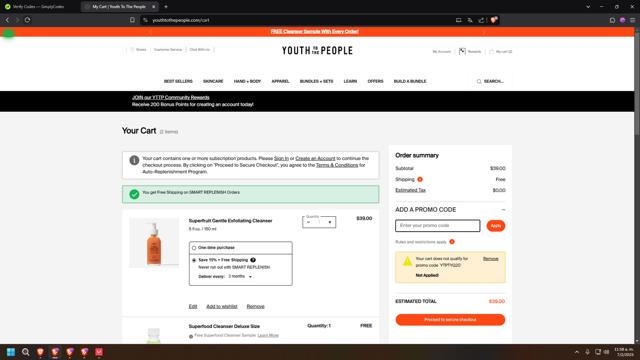Click Add to wishlist link
The width and height of the screenshot is (640, 360).
[222, 306]
